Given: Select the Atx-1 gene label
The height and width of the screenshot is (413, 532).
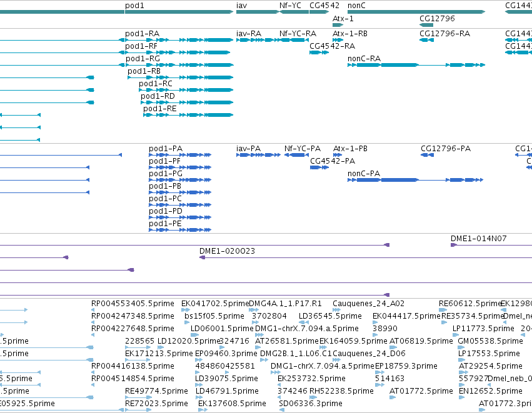Looking at the screenshot, I should 343,18.
